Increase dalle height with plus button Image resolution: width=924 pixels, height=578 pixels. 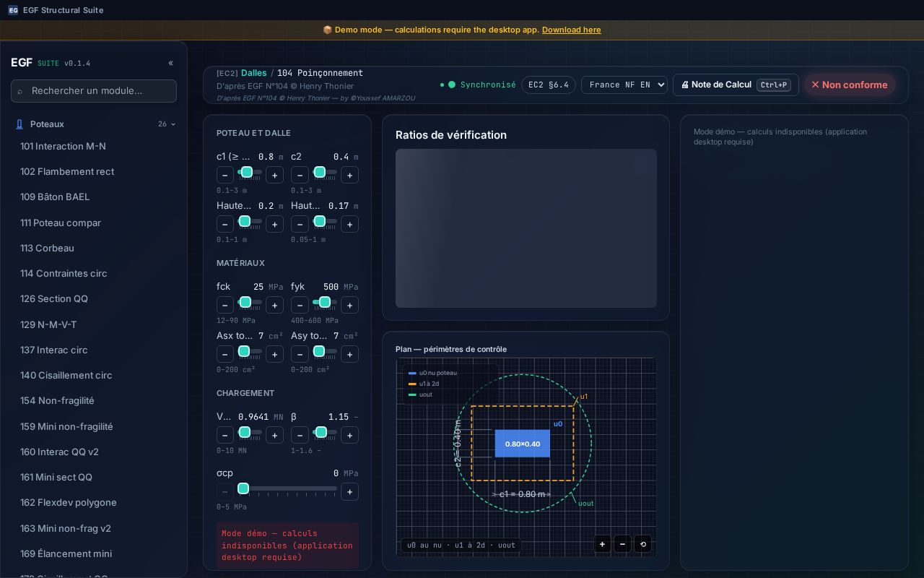pos(349,224)
